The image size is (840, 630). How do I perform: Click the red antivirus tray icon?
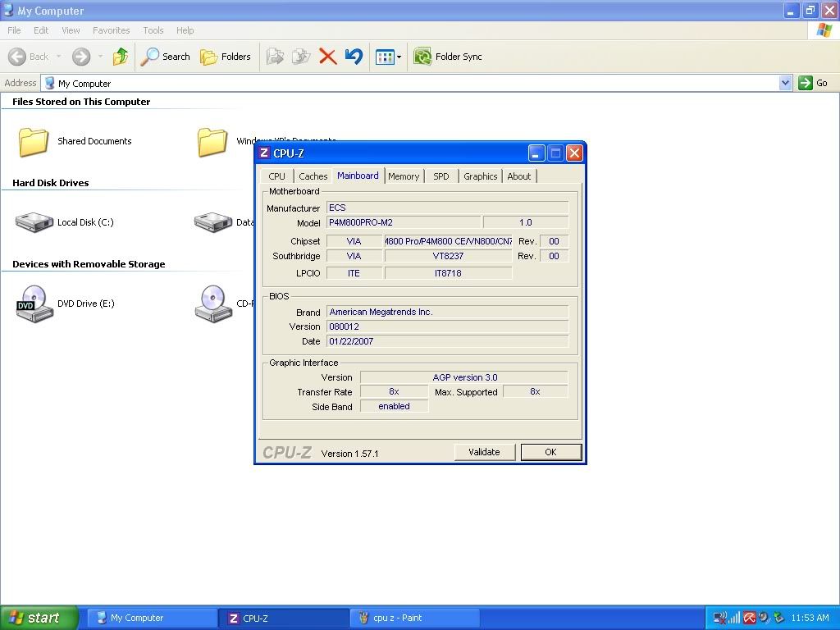click(749, 619)
